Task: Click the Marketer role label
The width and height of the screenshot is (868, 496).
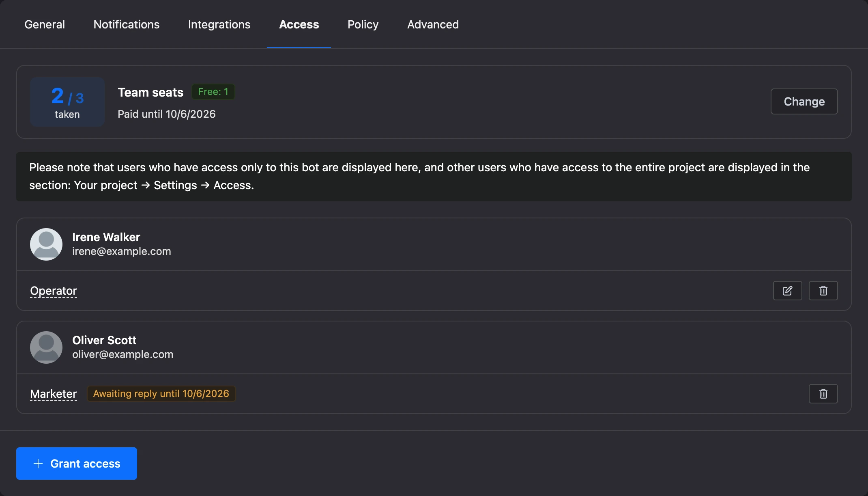Action: coord(54,394)
